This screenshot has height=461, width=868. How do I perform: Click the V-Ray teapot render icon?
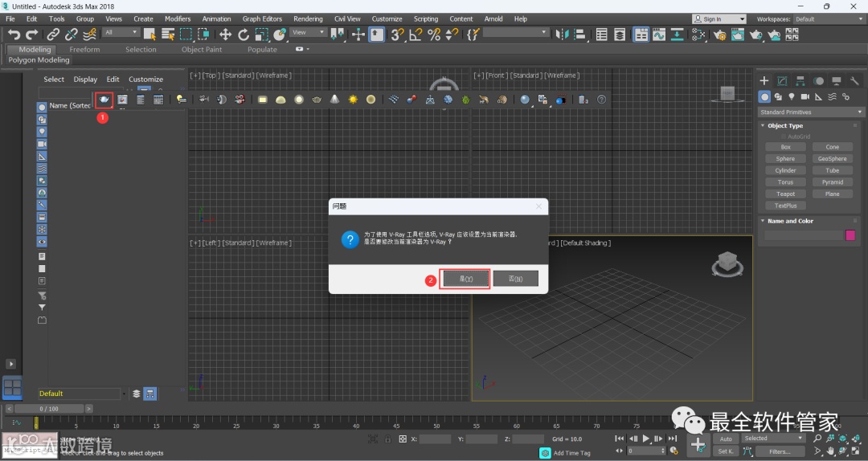coord(104,100)
